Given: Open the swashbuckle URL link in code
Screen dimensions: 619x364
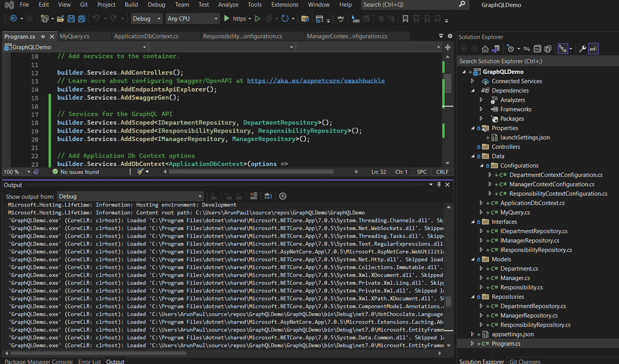Looking at the screenshot, I should [316, 81].
